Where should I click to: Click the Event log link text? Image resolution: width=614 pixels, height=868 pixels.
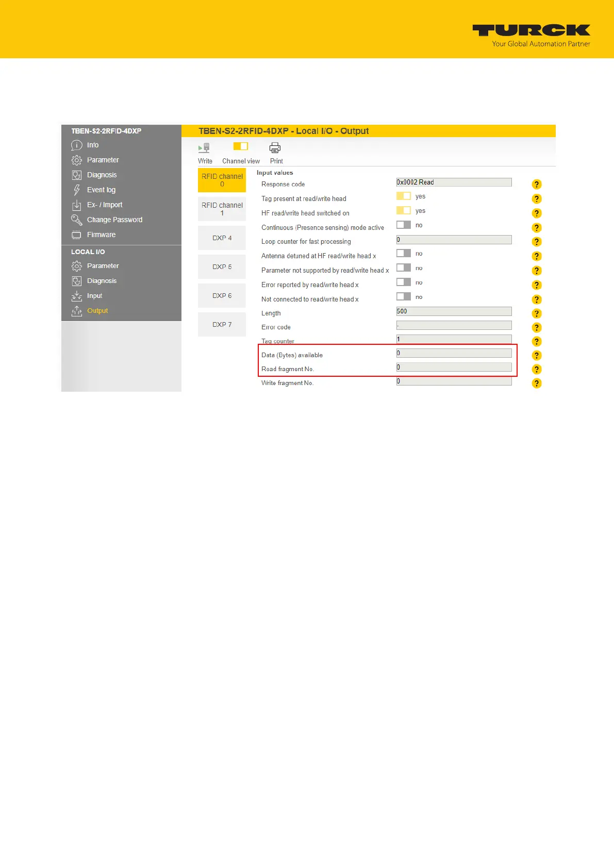point(101,190)
